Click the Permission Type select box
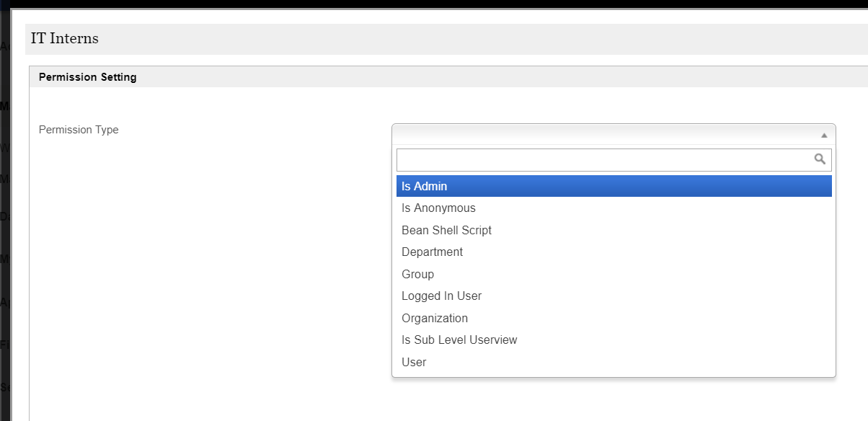Image resolution: width=868 pixels, height=421 pixels. pyautogui.click(x=606, y=135)
